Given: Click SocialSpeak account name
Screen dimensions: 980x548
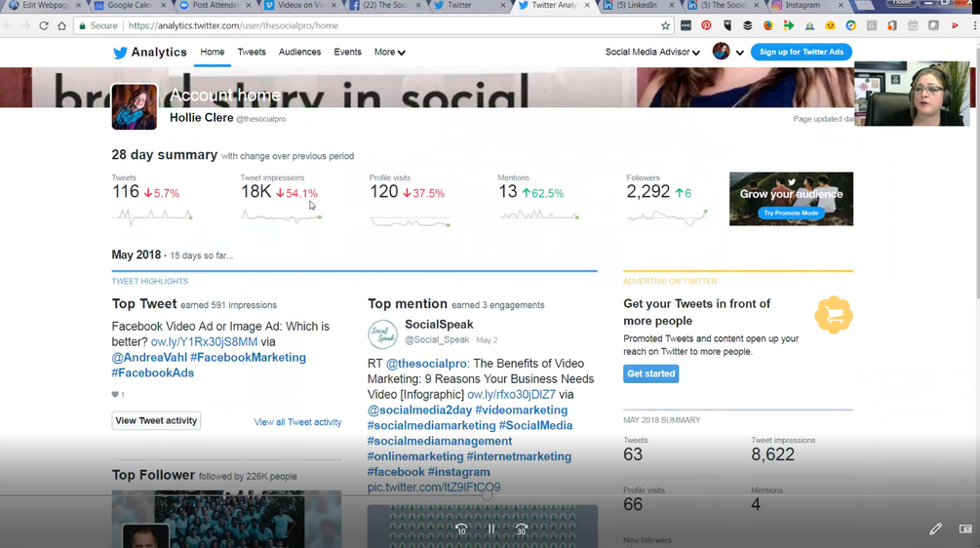Looking at the screenshot, I should (x=440, y=325).
